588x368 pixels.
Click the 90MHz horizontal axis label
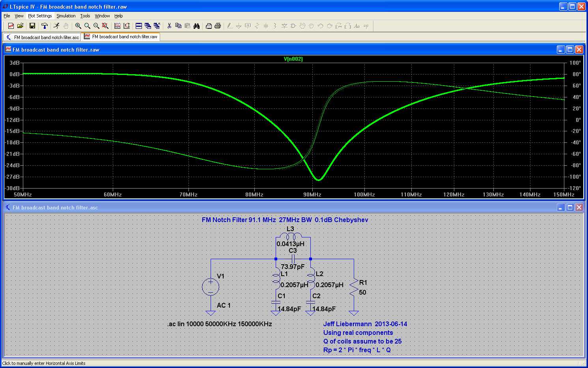[312, 194]
